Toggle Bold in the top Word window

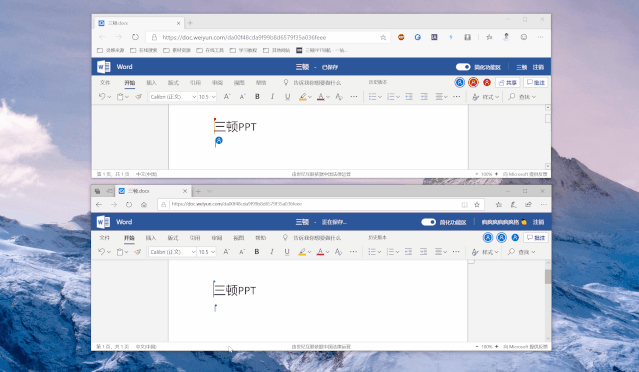tap(257, 97)
